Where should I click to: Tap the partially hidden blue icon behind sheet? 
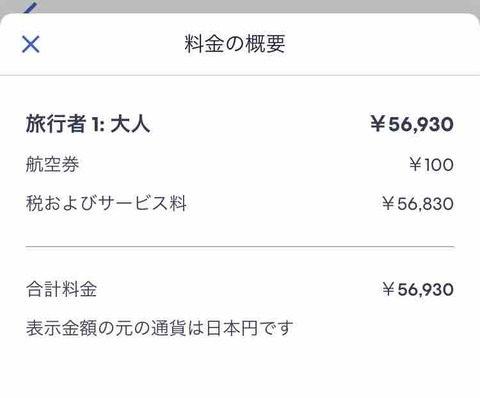pos(30,8)
